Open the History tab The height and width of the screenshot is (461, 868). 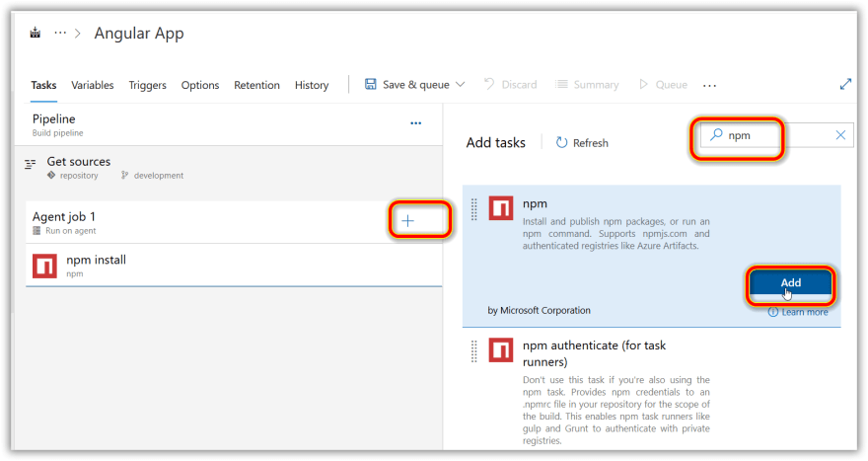point(312,85)
